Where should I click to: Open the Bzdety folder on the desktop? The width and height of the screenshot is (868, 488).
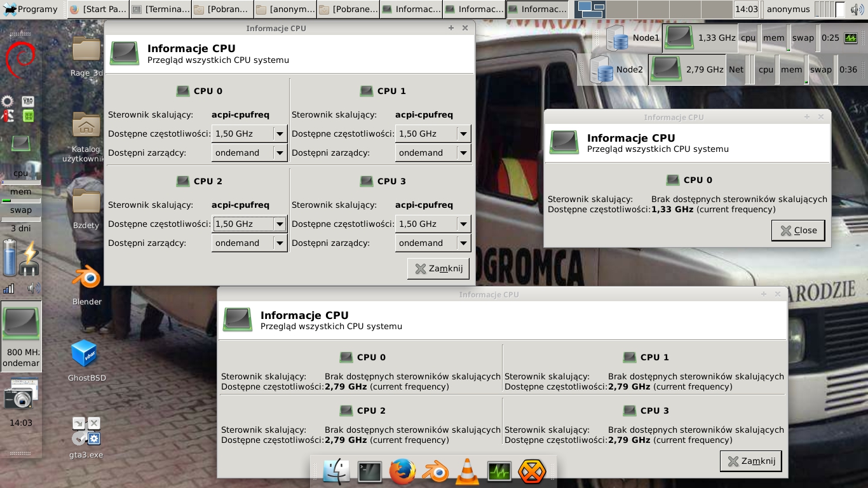click(x=86, y=201)
